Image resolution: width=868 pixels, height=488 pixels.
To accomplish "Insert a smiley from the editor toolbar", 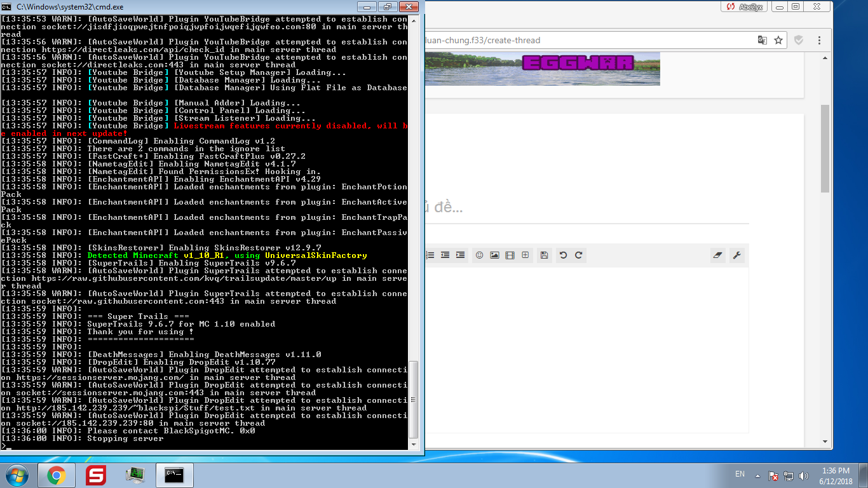I will [x=479, y=255].
